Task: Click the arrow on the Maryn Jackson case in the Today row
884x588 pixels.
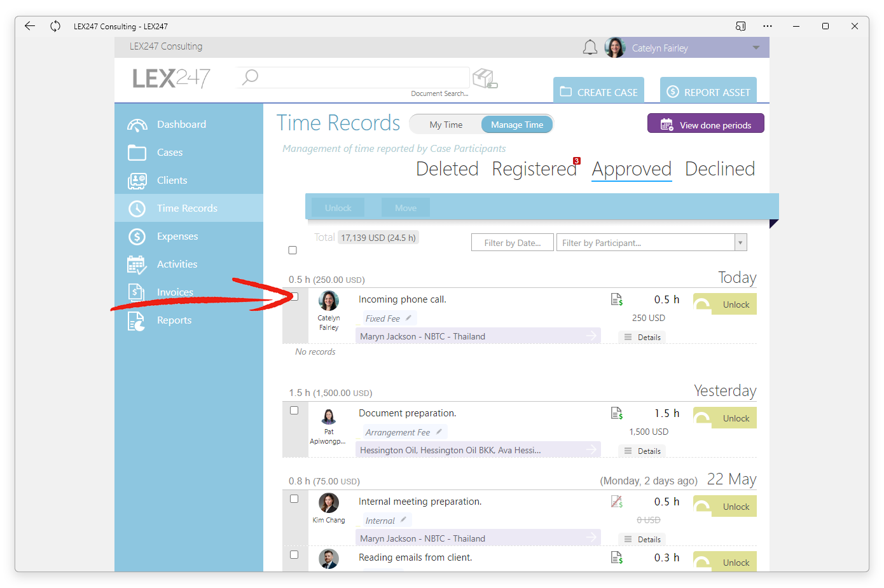Action: click(x=591, y=336)
